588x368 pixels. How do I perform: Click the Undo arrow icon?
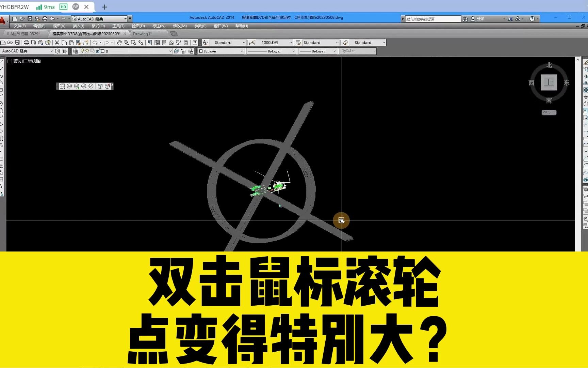[95, 43]
